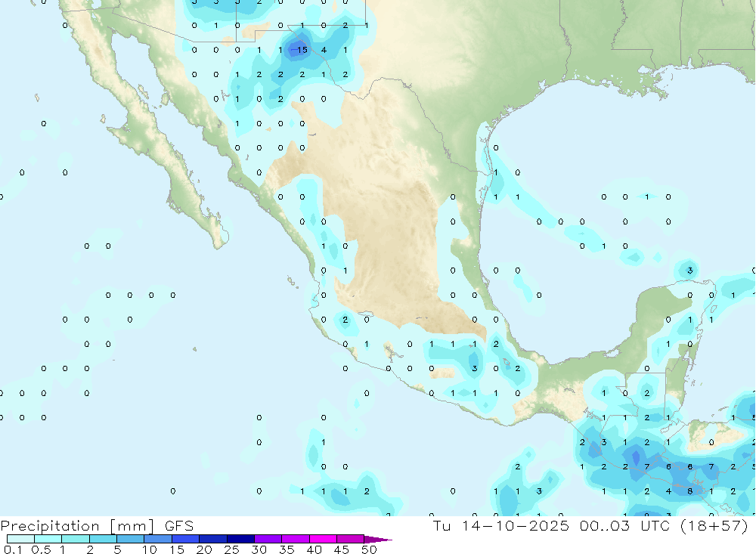Viewport: 756px width, 554px height.
Task: Click the 0.1–0.5 mm lightest cyan legend swatch
Action: coord(20,539)
